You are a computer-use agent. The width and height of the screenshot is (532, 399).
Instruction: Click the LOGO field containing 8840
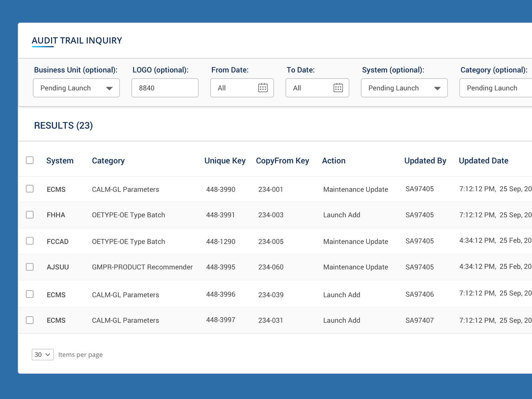(x=165, y=88)
